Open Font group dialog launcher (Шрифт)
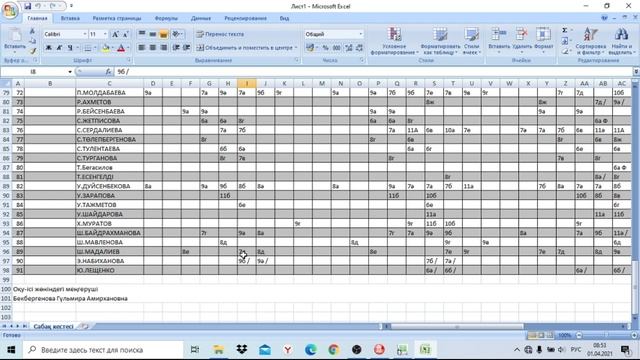This screenshot has height=360, width=640. (129, 60)
